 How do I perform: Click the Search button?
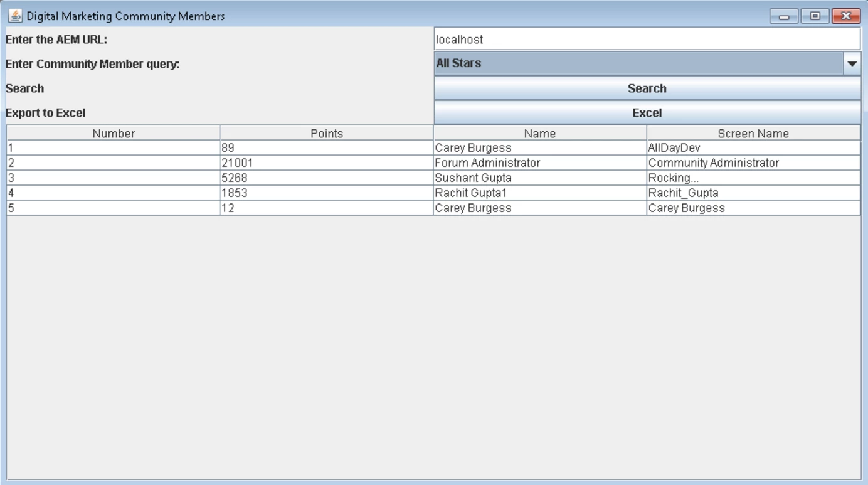(647, 88)
